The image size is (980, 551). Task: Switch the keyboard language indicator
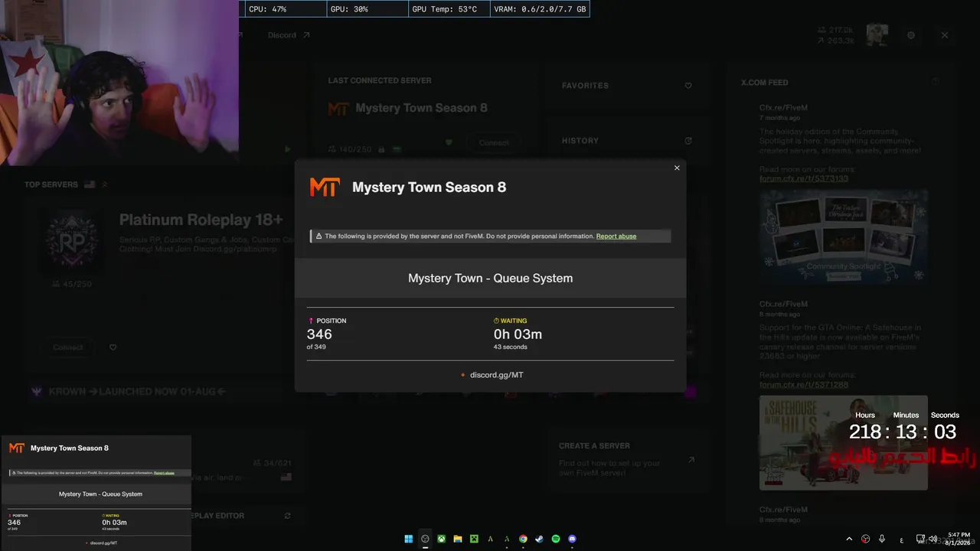901,540
